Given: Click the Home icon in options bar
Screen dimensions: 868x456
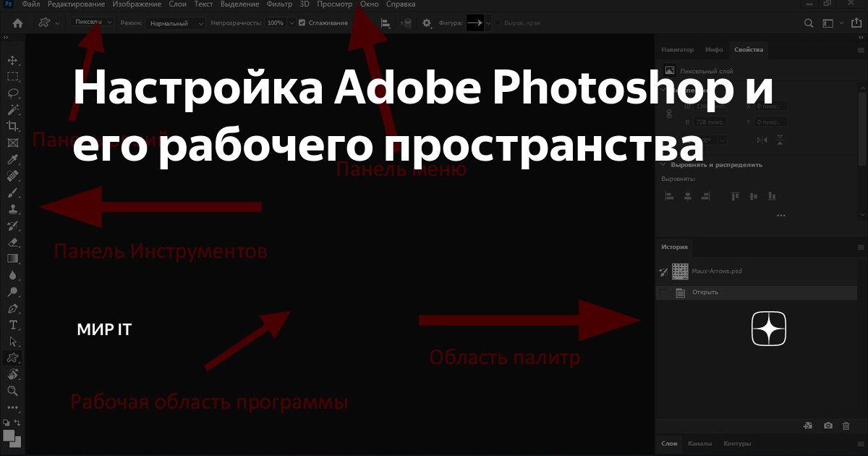Looking at the screenshot, I should 17,23.
